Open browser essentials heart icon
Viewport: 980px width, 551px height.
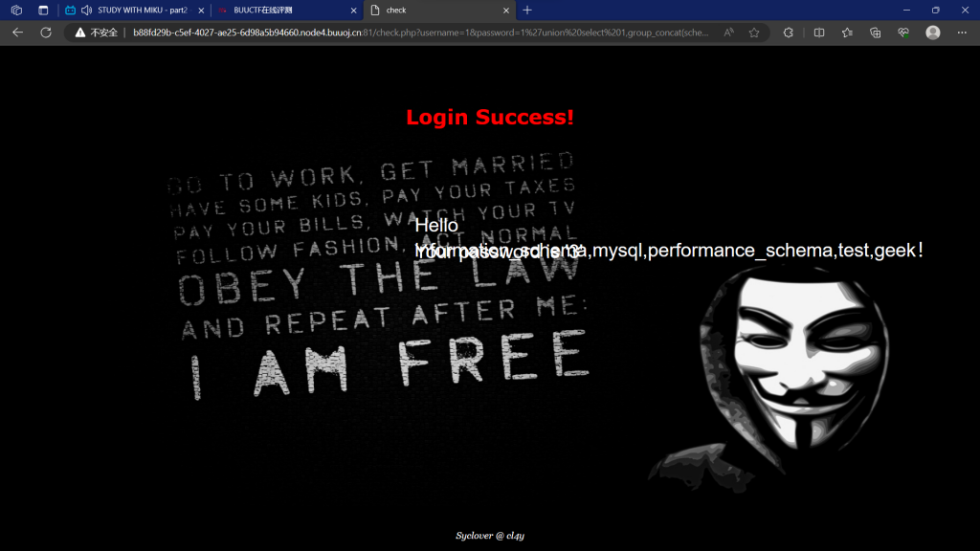point(903,33)
